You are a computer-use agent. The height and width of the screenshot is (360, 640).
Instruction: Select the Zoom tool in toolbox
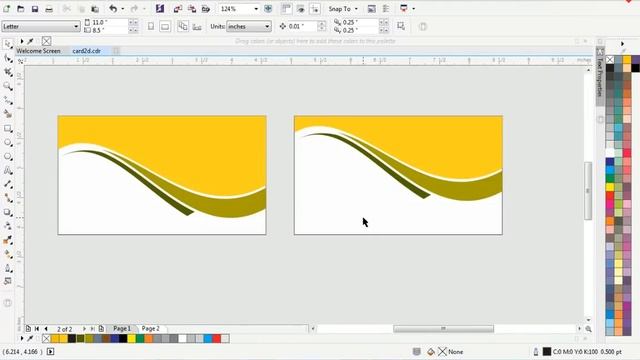click(x=7, y=86)
